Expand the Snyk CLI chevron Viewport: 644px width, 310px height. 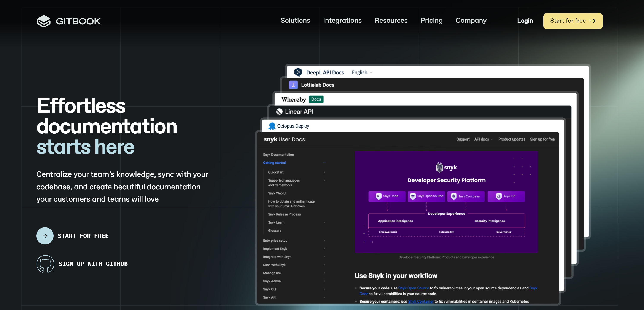coord(324,289)
